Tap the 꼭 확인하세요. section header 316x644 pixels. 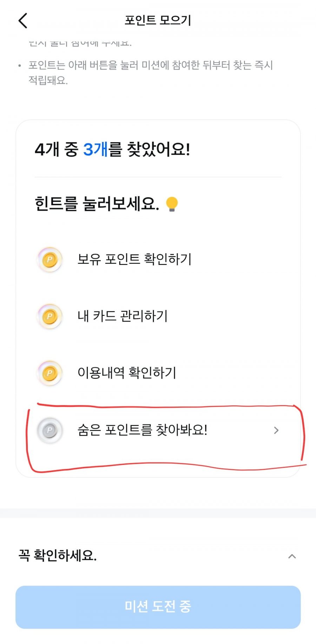[x=158, y=556]
